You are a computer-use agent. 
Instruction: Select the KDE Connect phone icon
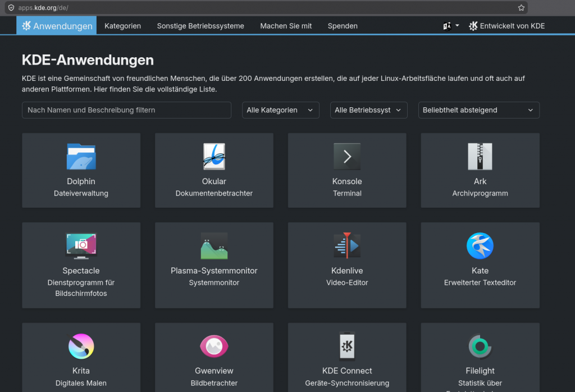tap(347, 346)
